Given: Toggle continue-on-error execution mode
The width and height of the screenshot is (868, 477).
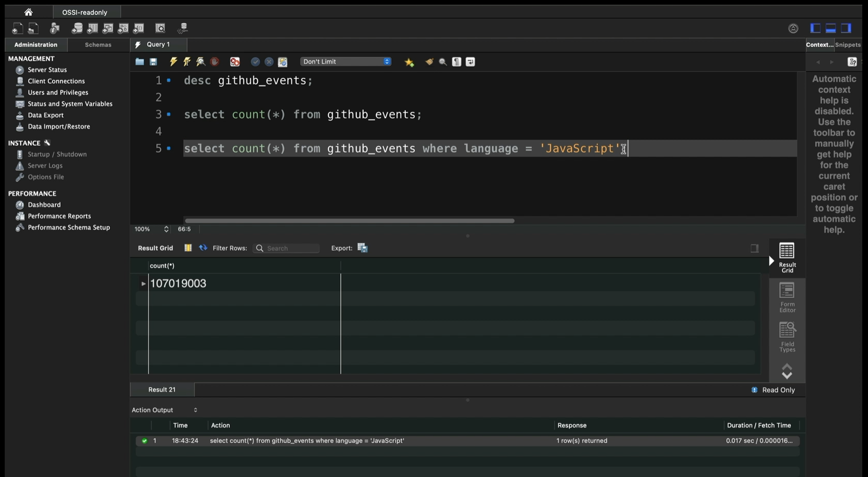Looking at the screenshot, I should coord(235,62).
